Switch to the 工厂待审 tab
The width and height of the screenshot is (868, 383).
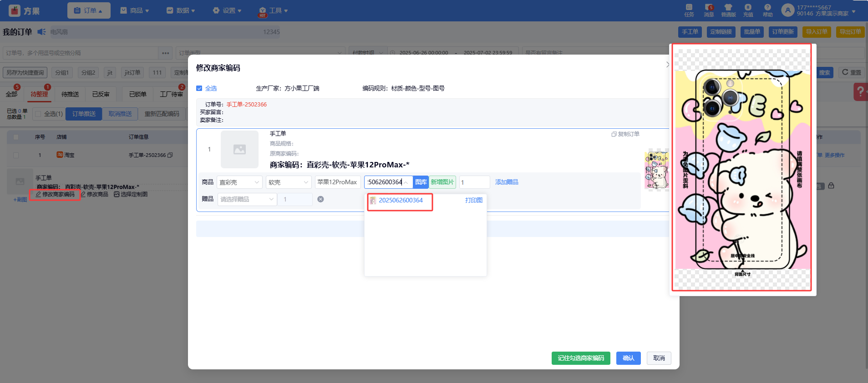coord(172,94)
